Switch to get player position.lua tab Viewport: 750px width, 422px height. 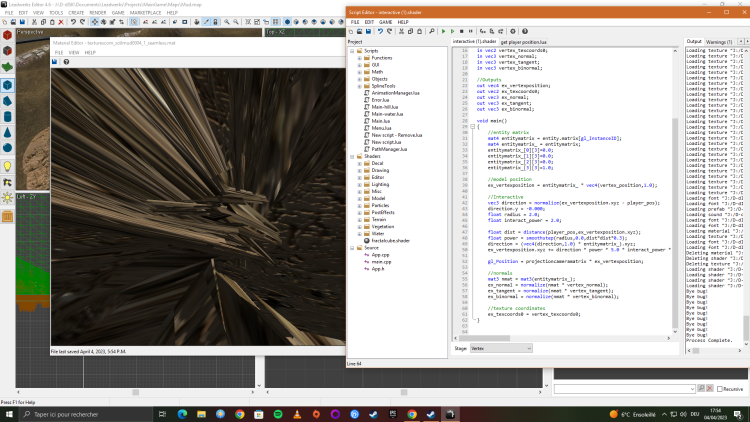point(522,42)
